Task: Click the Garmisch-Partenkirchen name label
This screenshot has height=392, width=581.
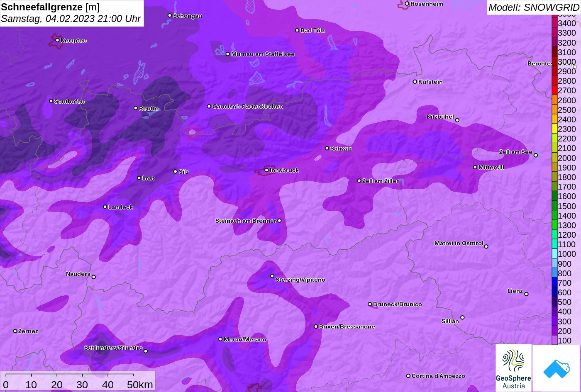Action: click(x=248, y=106)
